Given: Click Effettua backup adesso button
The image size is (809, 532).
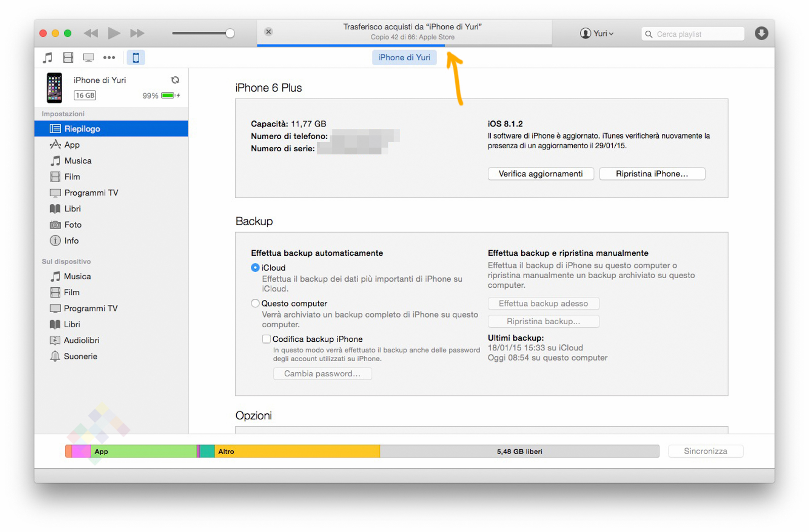Looking at the screenshot, I should tap(543, 303).
